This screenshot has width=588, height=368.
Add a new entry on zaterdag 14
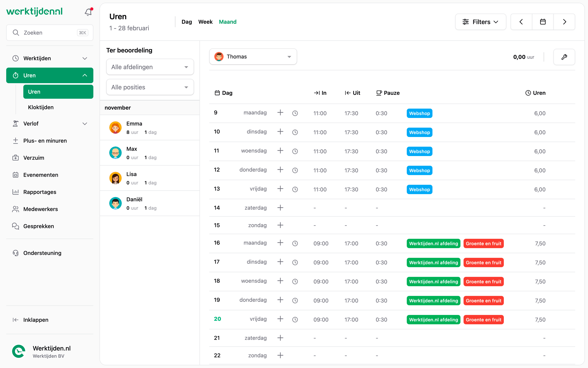click(x=280, y=208)
